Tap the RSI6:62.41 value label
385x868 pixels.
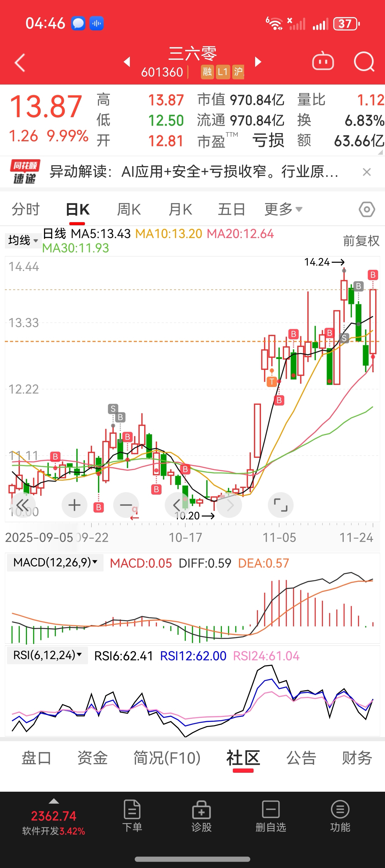123,656
